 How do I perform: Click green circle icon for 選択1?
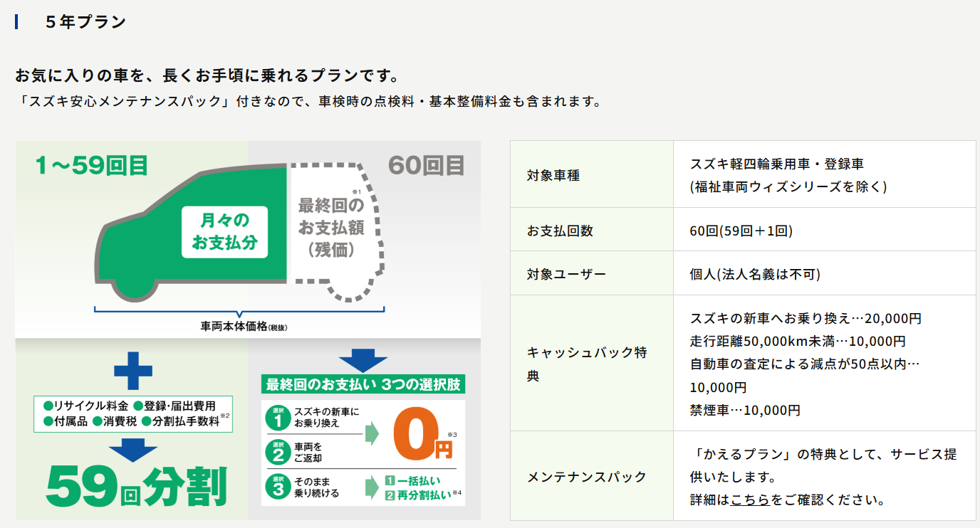tap(278, 418)
